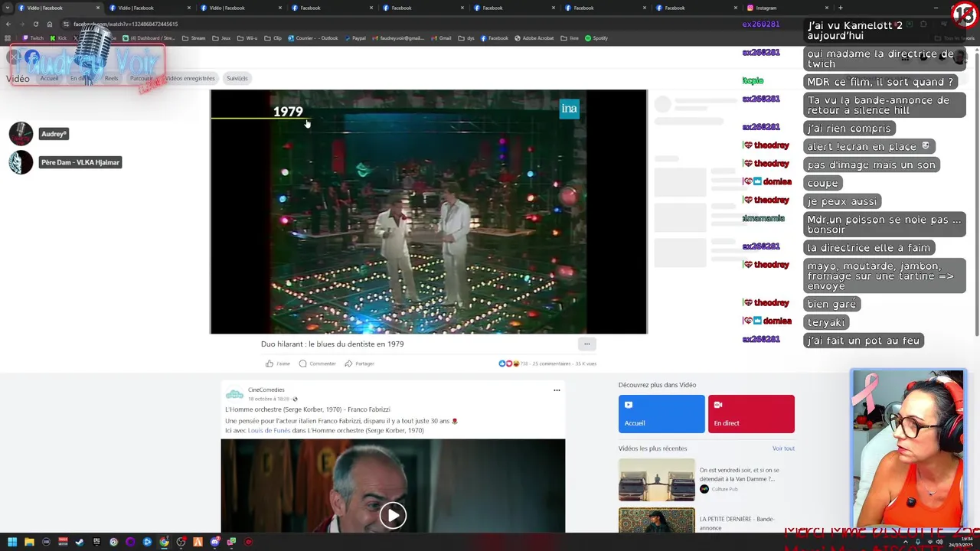The width and height of the screenshot is (980, 551).
Task: Open the Dashboard / Stre... bookmark
Action: pyautogui.click(x=149, y=38)
